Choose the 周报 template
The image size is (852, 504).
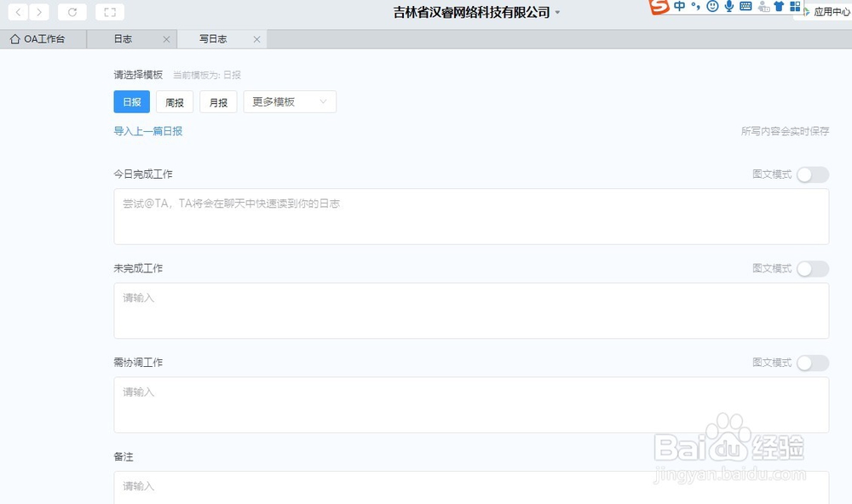pos(175,102)
